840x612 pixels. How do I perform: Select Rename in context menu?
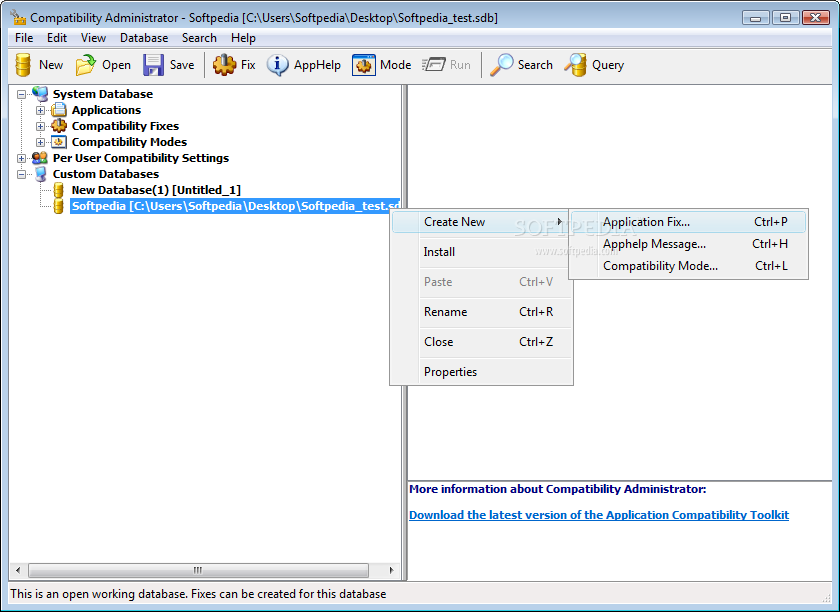482,312
